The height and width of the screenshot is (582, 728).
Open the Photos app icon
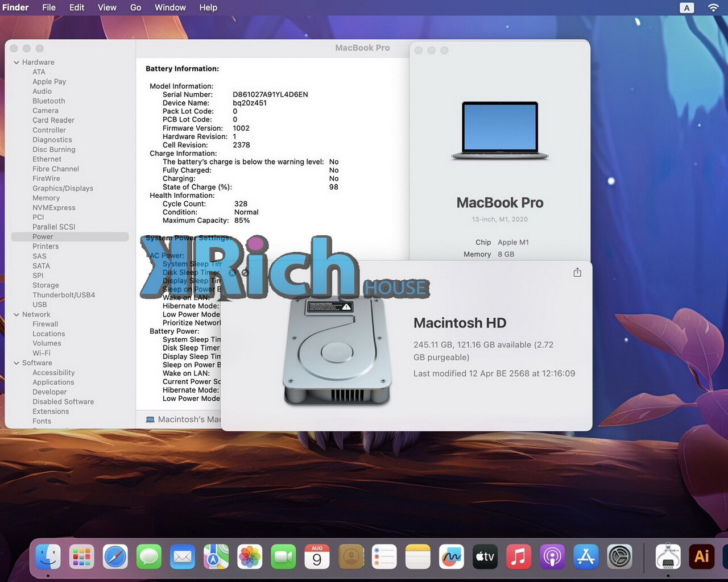click(x=249, y=556)
